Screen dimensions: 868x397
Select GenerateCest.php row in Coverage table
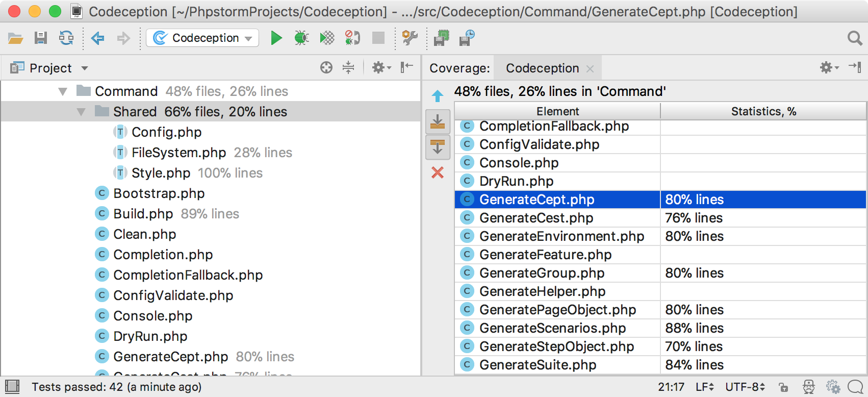pos(660,218)
